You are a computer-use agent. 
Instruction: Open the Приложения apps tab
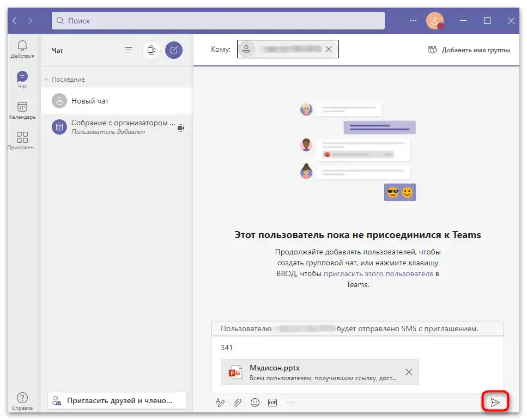22,141
